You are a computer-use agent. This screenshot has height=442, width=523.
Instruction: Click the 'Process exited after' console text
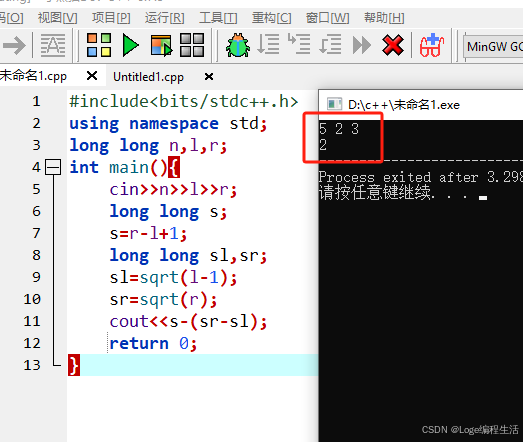398,177
